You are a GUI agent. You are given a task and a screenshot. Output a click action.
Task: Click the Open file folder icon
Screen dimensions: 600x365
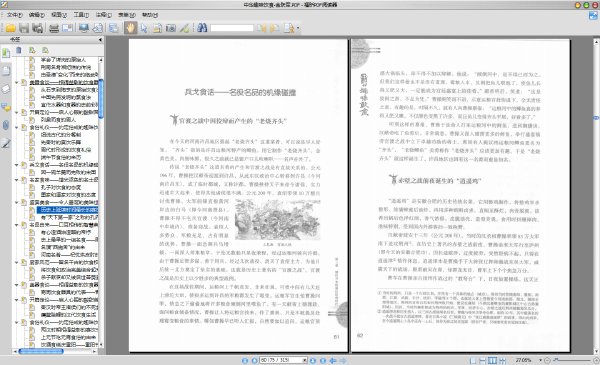pos(10,28)
